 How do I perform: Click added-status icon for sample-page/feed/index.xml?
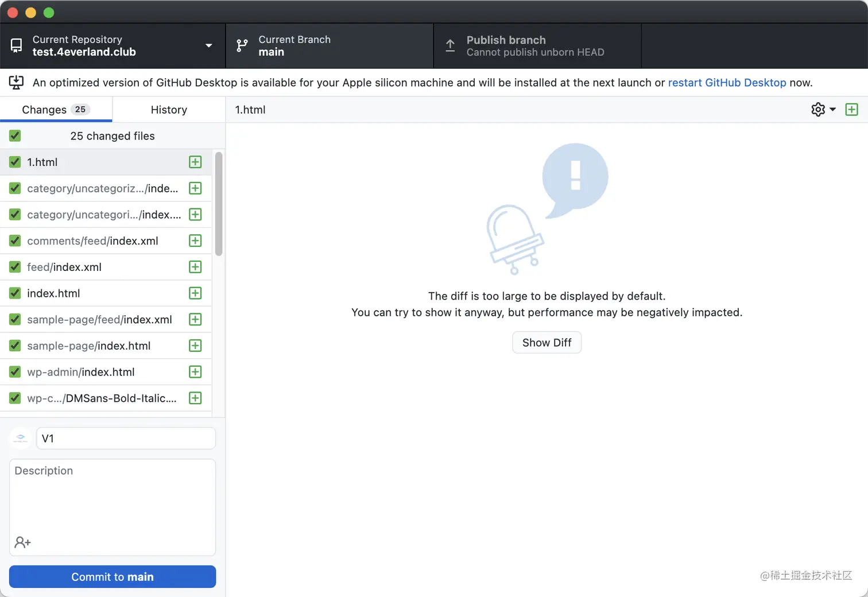pos(195,319)
